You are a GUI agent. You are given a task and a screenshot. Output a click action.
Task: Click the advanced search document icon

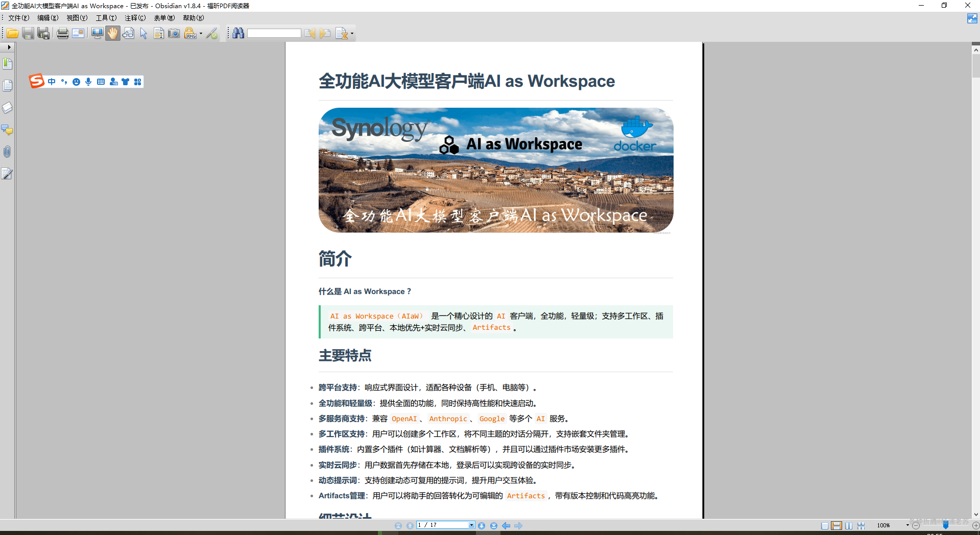[x=342, y=34]
